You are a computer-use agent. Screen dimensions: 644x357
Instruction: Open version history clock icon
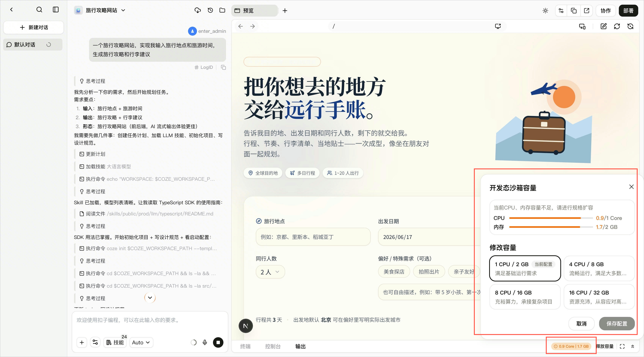[210, 10]
